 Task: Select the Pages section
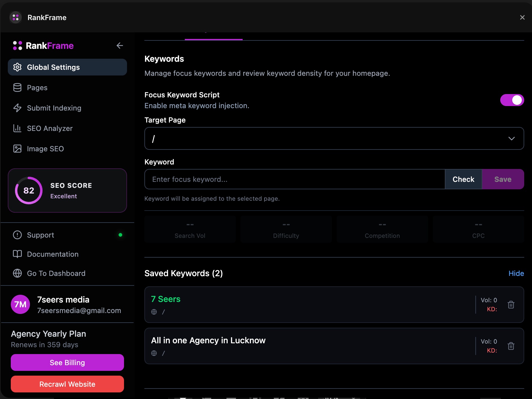pos(37,87)
